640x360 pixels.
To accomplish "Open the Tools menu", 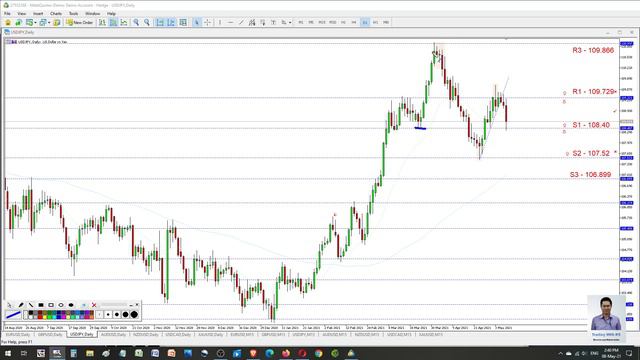I will pos(73,13).
